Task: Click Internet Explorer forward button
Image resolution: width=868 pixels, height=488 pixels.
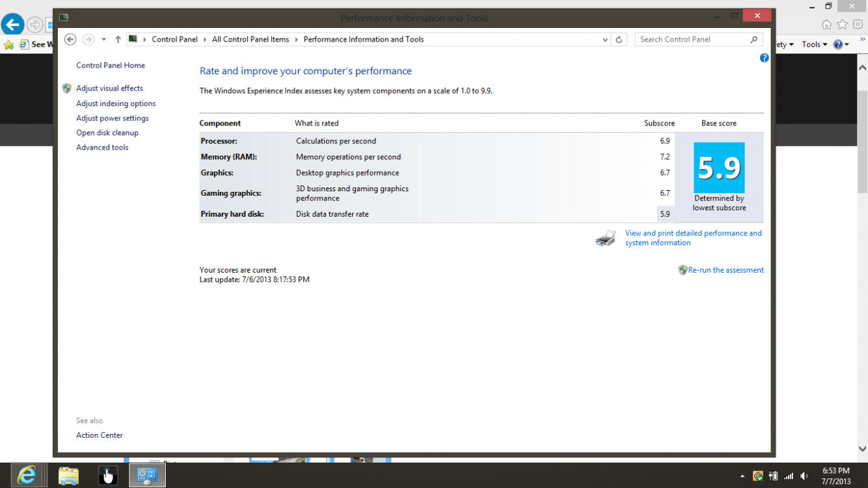Action: coord(35,25)
